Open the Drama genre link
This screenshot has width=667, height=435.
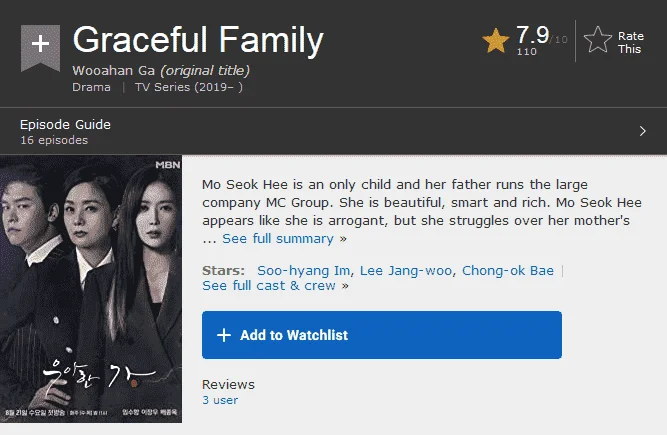pyautogui.click(x=91, y=87)
